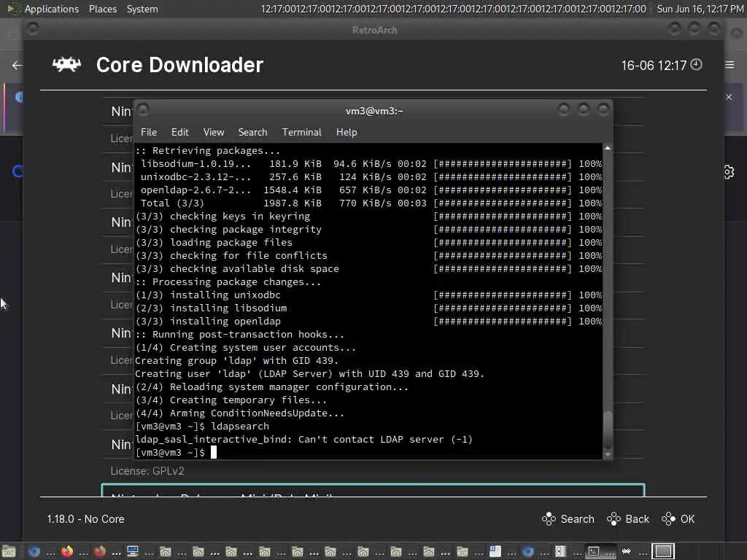
Task: Click the 'Total (3/3)' terminal line
Action: [x=371, y=203]
